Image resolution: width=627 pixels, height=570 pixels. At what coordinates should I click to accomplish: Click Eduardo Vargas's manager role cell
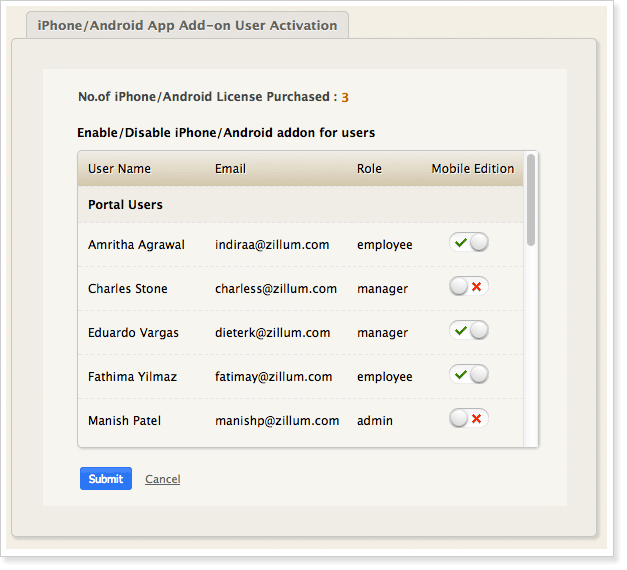tap(382, 333)
